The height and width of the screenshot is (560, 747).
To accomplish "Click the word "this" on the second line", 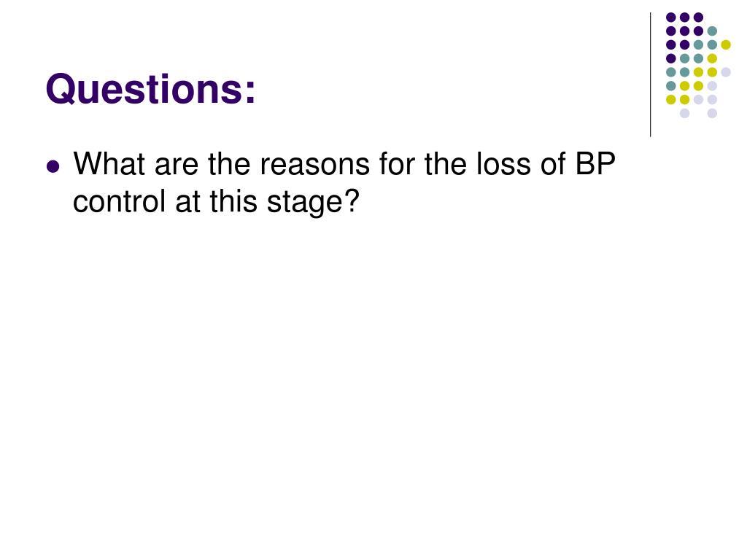I will 233,201.
